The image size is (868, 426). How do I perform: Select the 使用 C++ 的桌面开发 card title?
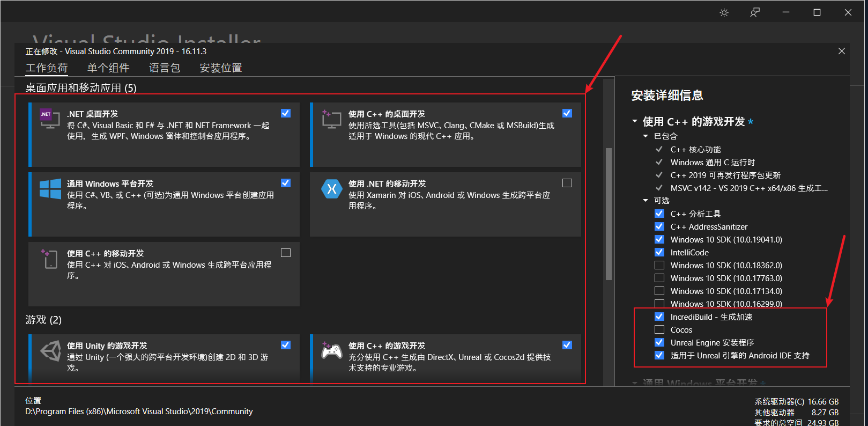387,114
